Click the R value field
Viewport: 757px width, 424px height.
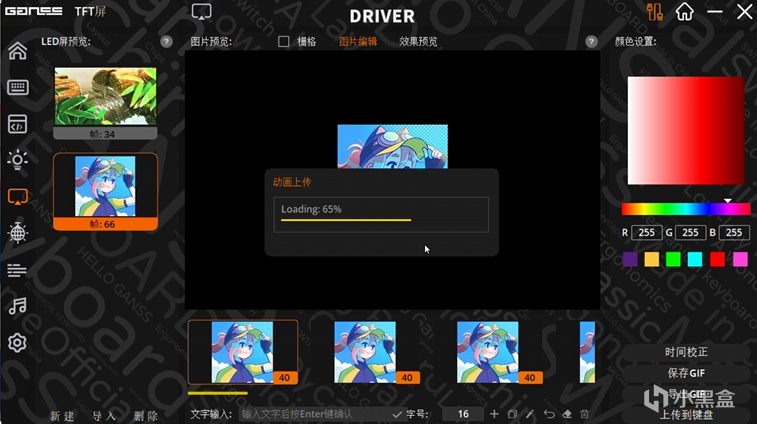(647, 233)
